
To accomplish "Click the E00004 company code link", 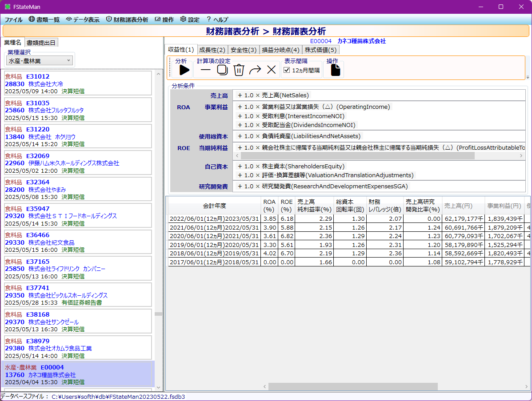I will (x=320, y=41).
